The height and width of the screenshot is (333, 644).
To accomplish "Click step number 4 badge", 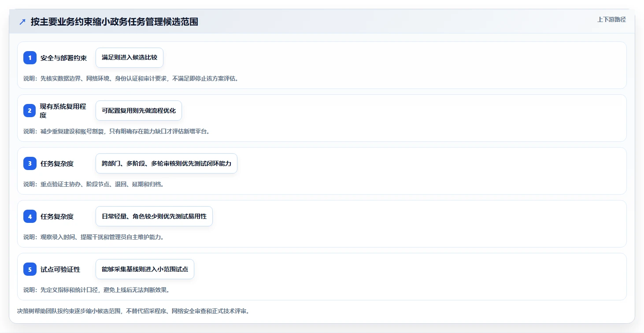I will [x=30, y=216].
